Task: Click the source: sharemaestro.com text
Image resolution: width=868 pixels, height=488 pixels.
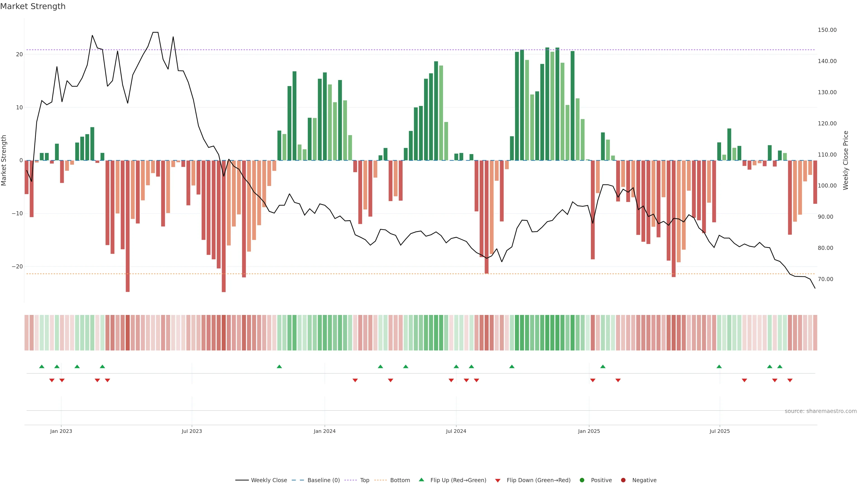Action: 821,411
